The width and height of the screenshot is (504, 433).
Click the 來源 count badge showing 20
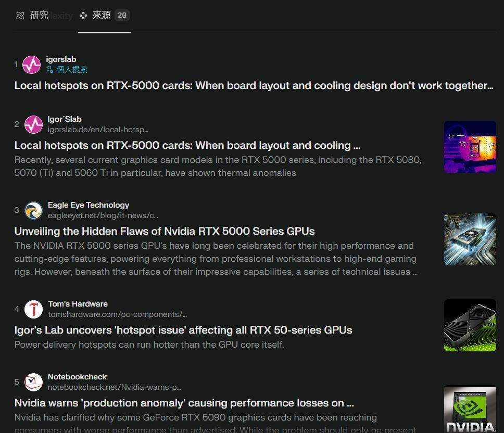(x=122, y=16)
